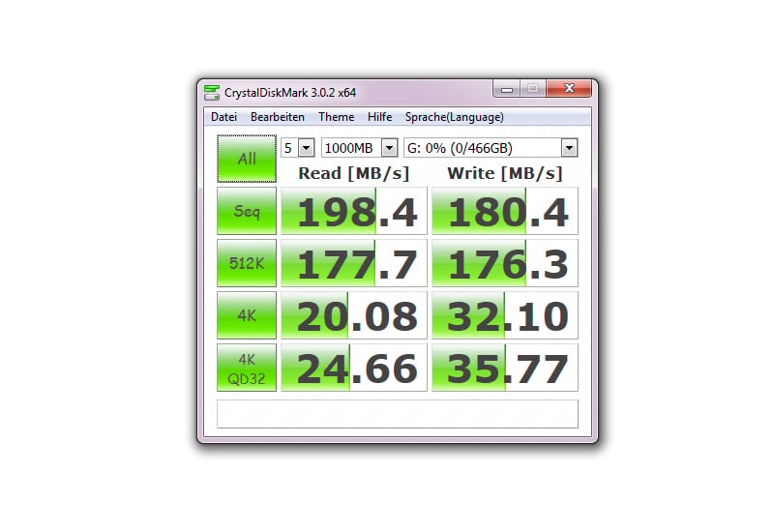Open the Datei menu

[x=223, y=117]
